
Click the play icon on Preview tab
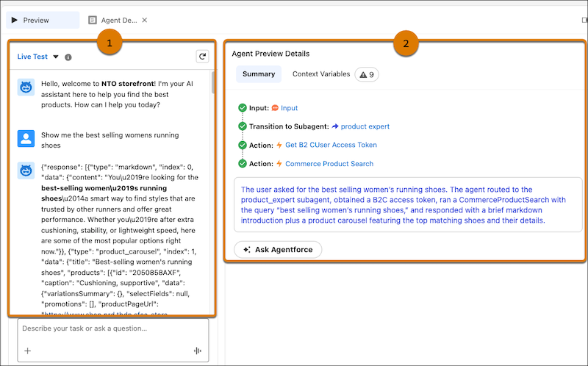coord(15,20)
